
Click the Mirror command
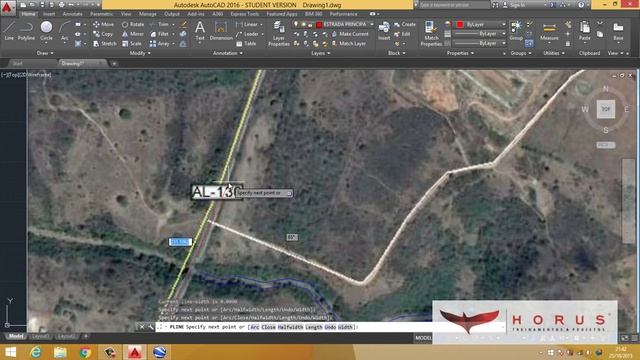(x=133, y=34)
